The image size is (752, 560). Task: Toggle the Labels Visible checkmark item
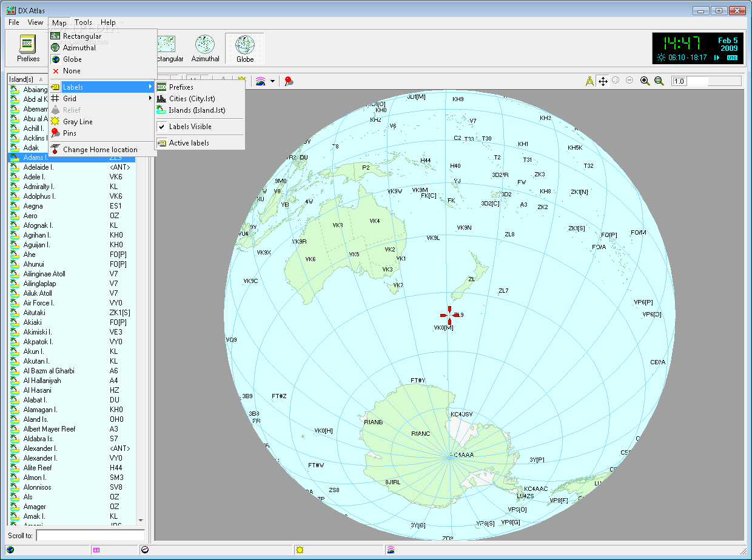200,127
